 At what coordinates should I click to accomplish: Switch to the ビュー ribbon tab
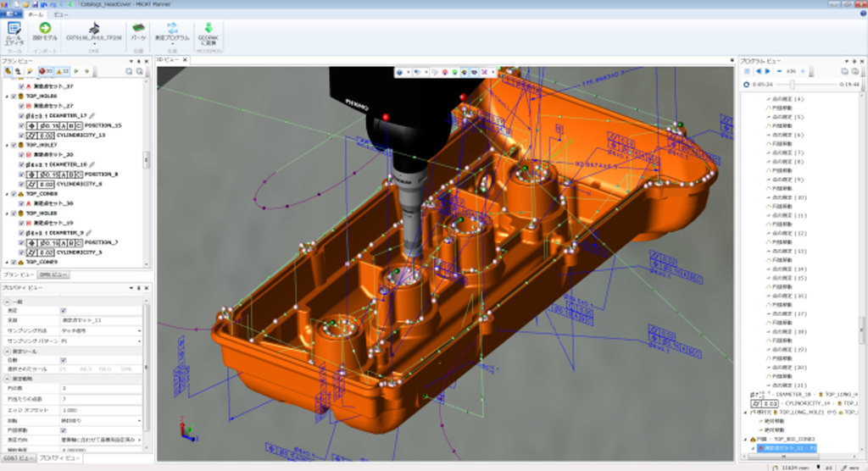[x=61, y=14]
